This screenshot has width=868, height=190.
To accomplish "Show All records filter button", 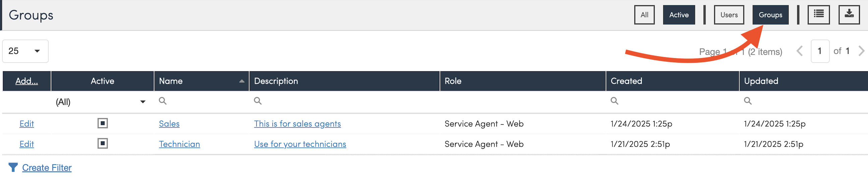I will click(x=644, y=15).
